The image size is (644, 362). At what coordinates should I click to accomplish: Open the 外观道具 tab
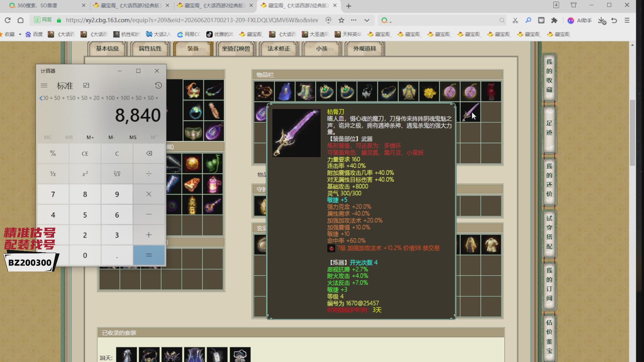click(x=365, y=49)
